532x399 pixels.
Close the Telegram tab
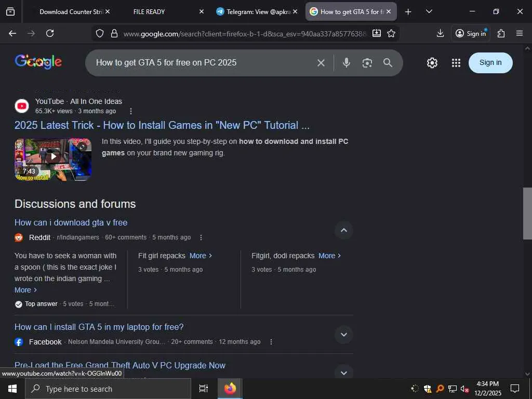295,12
